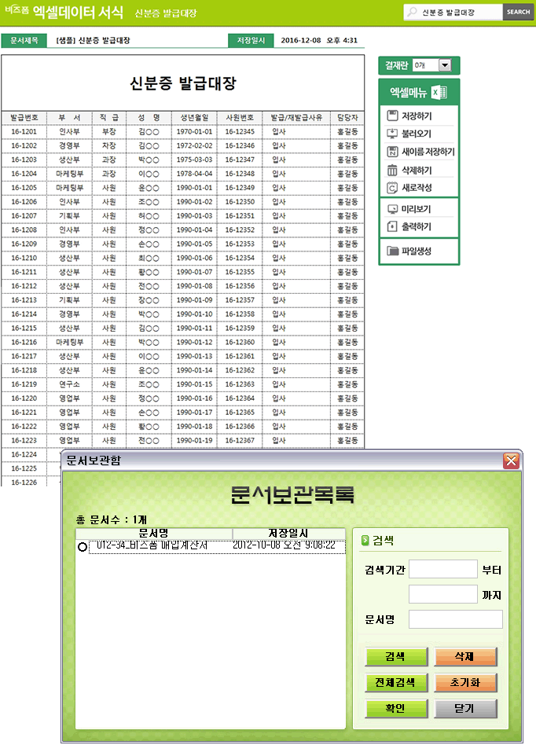Screen dimensions: 536x756
Task: Click the 저장하기 save icon
Action: pos(392,116)
